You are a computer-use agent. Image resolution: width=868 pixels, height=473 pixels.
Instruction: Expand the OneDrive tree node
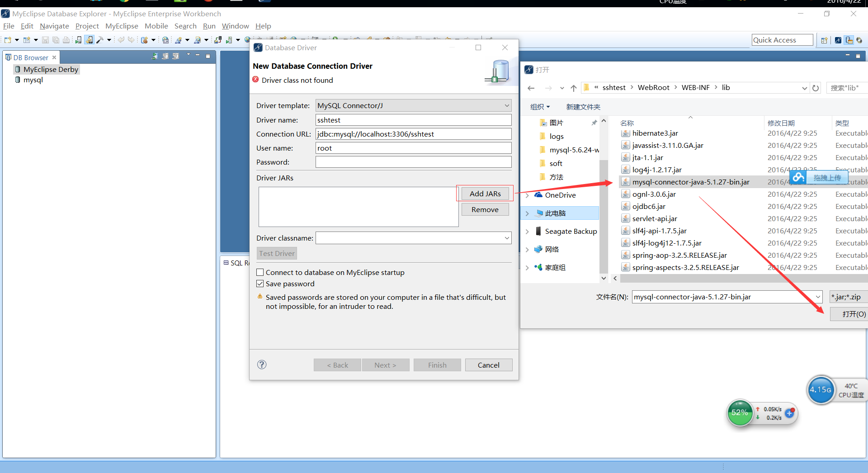coord(527,195)
